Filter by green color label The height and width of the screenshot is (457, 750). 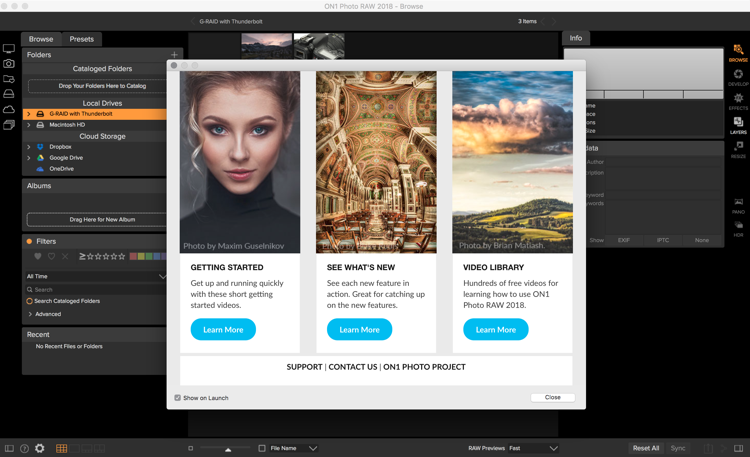[x=149, y=256]
